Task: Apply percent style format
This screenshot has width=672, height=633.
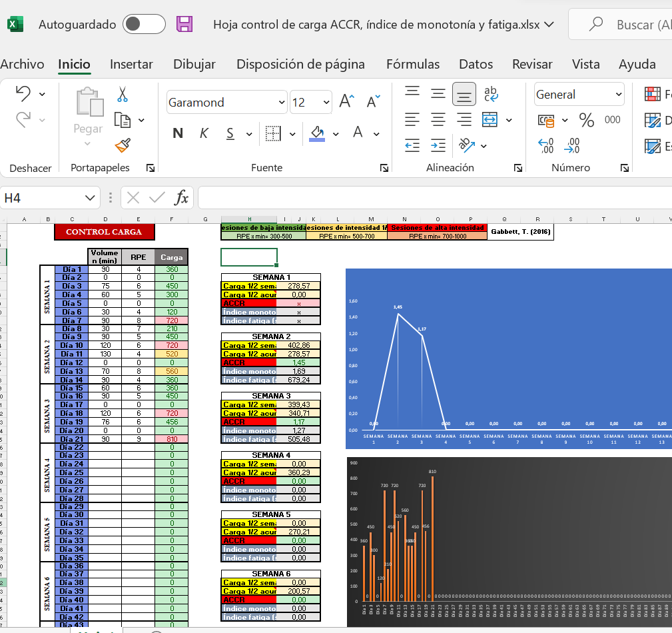Action: (586, 120)
